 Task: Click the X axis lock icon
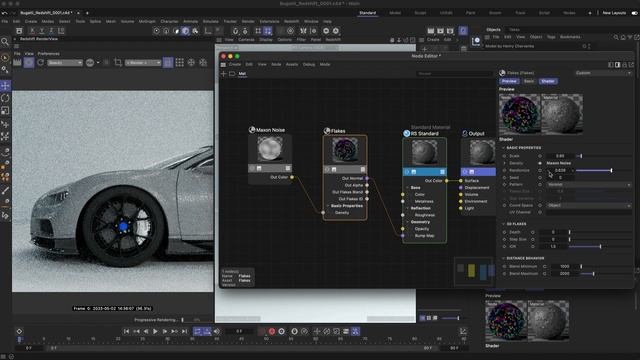click(32, 31)
